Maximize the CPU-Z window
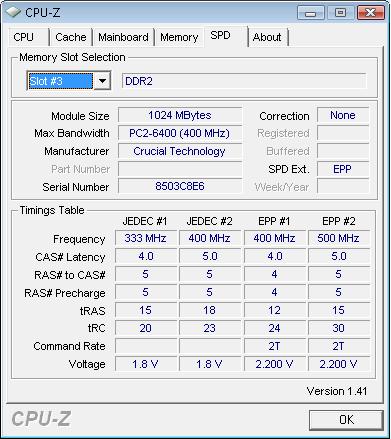The height and width of the screenshot is (439, 391). (340, 13)
